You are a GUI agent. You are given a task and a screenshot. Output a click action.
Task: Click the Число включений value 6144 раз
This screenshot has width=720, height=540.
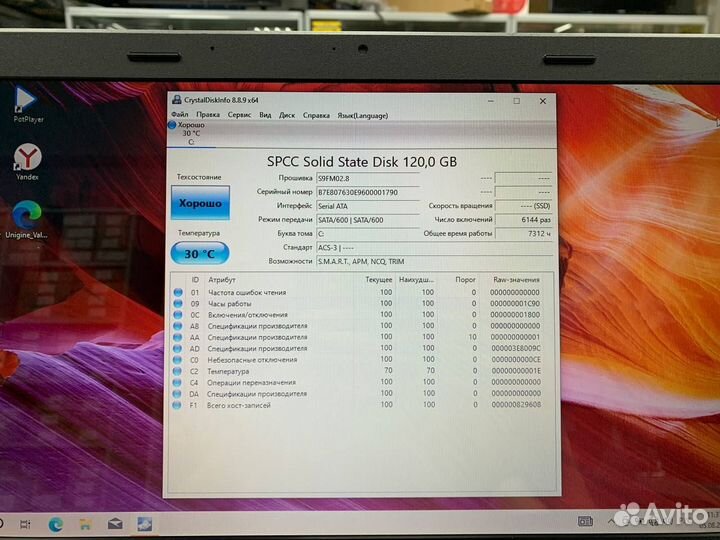click(x=524, y=220)
